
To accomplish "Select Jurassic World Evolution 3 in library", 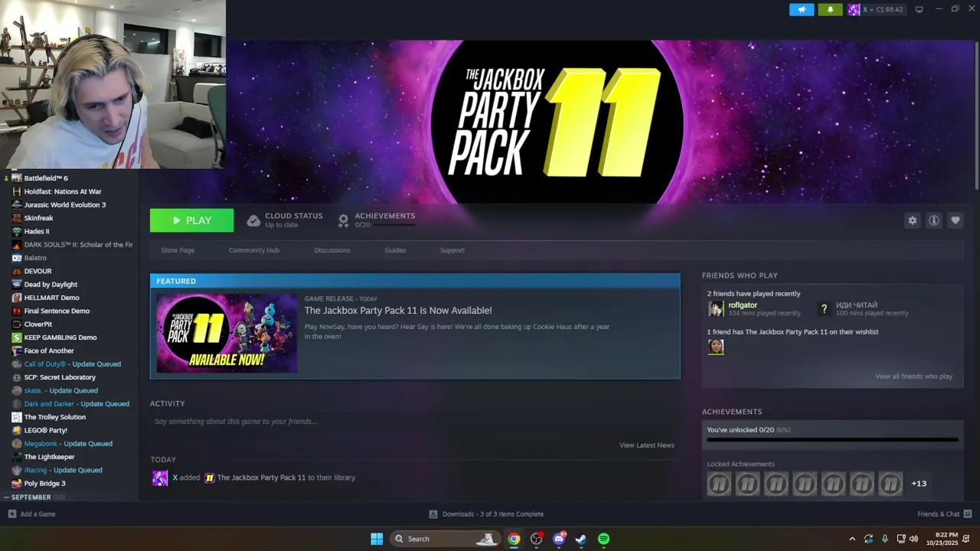I will tap(65, 205).
